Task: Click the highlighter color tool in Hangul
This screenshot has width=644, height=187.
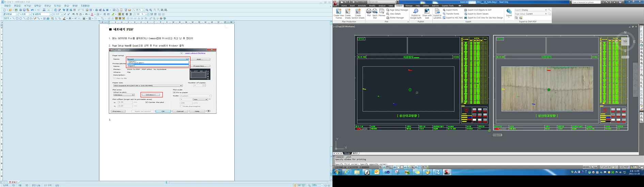Action: [113, 14]
